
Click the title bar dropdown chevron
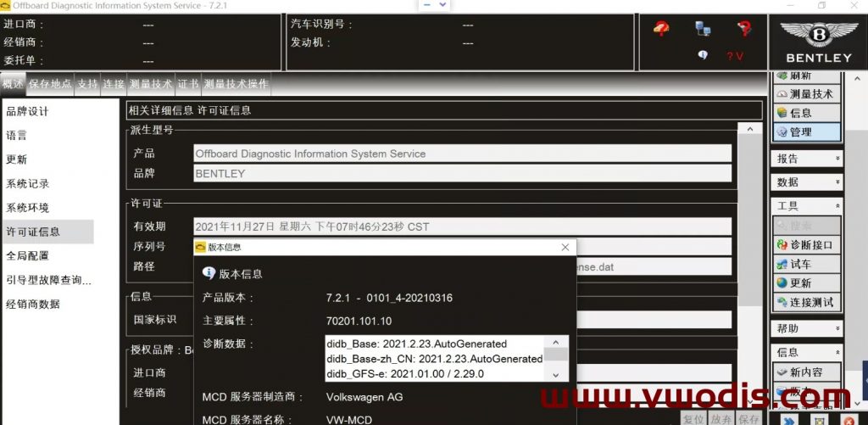click(442, 4)
